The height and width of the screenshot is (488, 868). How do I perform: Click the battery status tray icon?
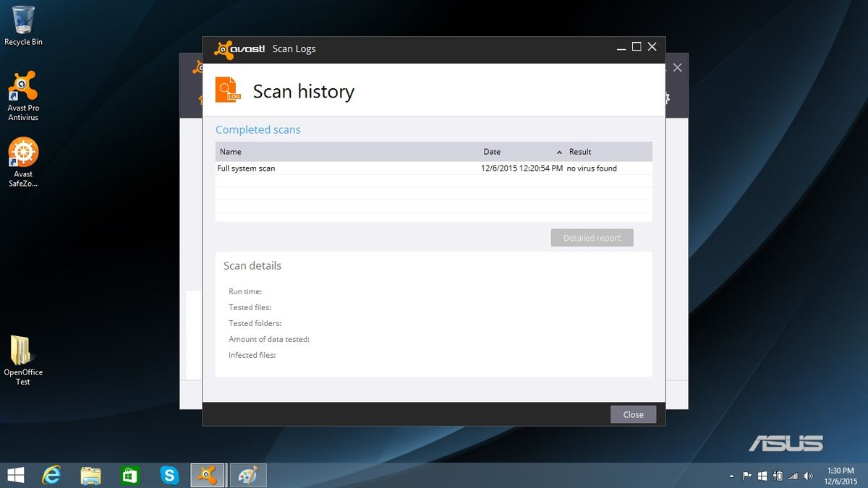click(778, 476)
